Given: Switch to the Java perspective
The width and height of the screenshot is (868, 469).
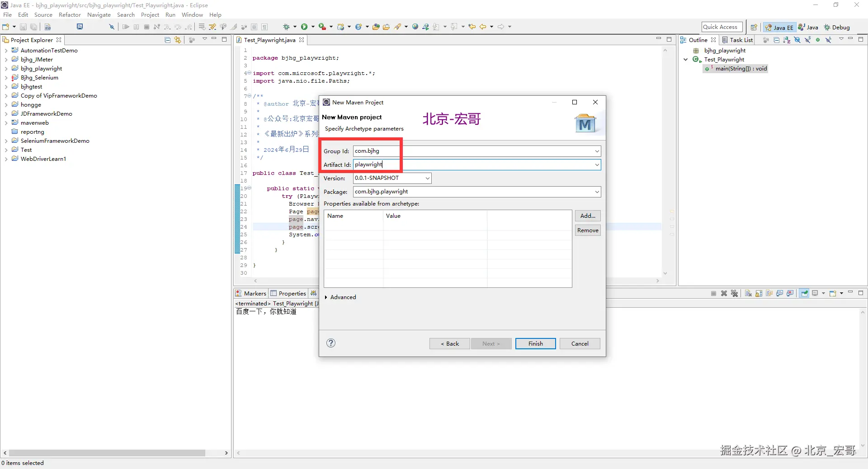Looking at the screenshot, I should [x=808, y=28].
